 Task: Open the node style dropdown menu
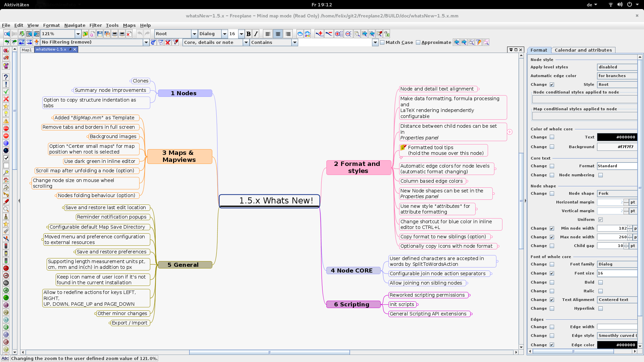click(x=616, y=84)
